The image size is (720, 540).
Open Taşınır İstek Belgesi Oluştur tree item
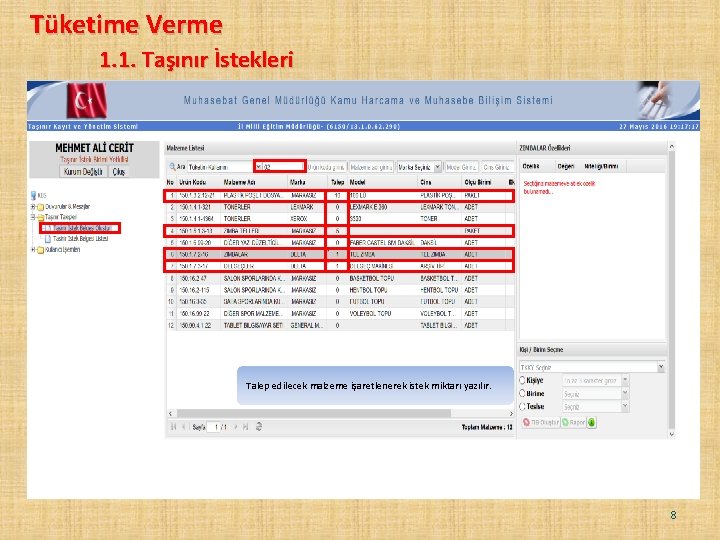[80, 228]
